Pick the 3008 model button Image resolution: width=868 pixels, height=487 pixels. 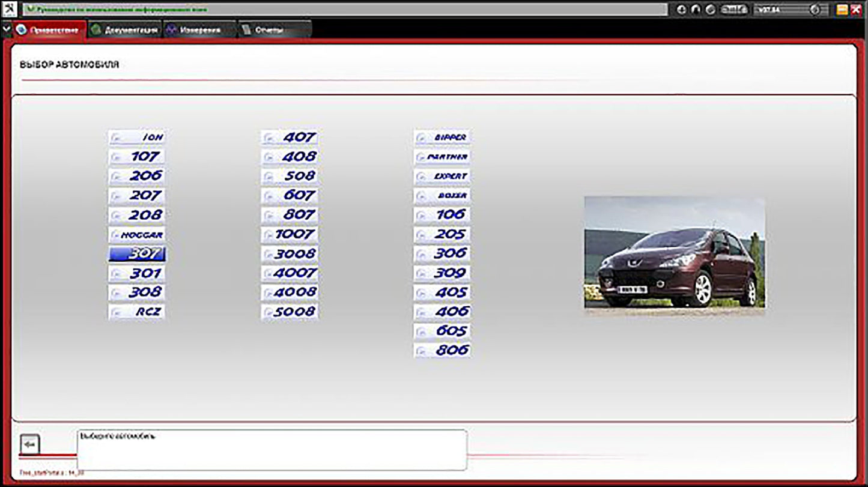click(290, 254)
